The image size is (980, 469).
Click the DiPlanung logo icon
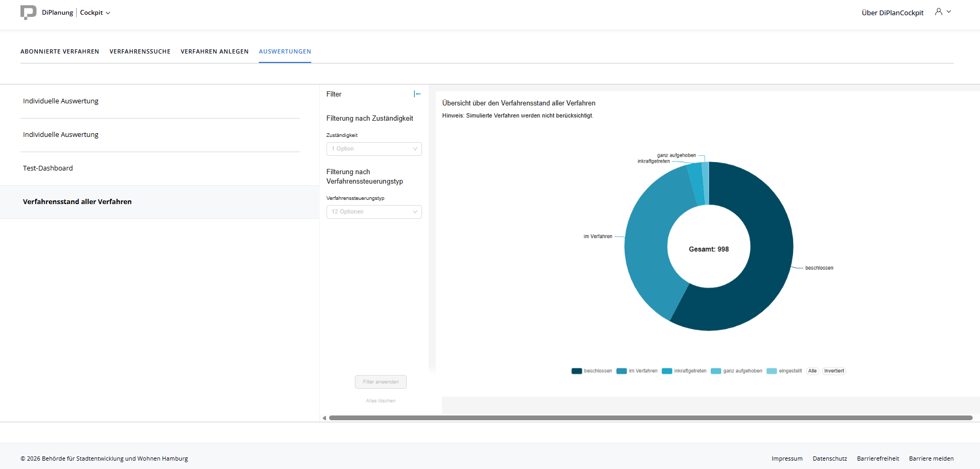(x=28, y=12)
